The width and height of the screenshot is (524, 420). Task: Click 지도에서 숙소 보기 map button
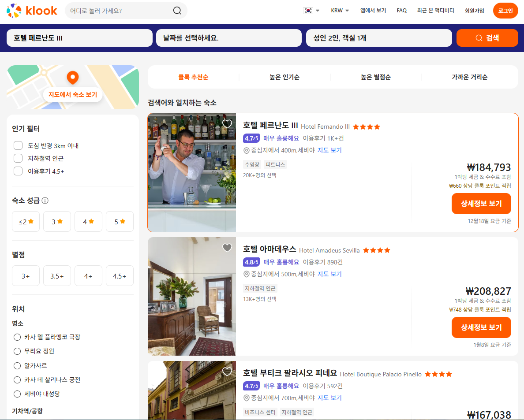pyautogui.click(x=73, y=94)
